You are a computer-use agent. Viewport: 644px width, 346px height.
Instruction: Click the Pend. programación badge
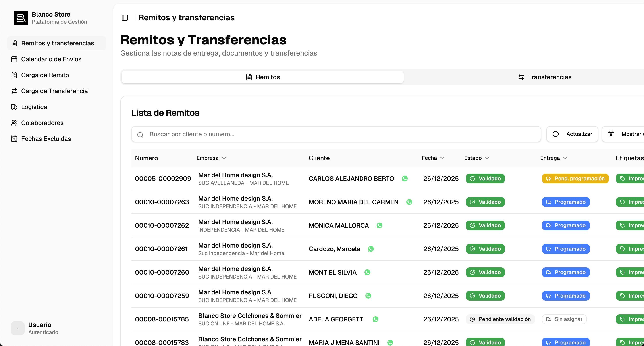(575, 179)
